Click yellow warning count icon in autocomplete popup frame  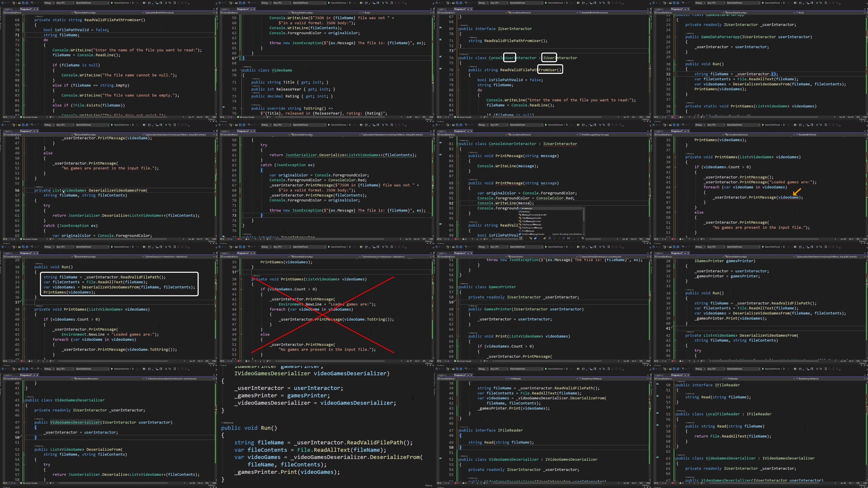465,239
